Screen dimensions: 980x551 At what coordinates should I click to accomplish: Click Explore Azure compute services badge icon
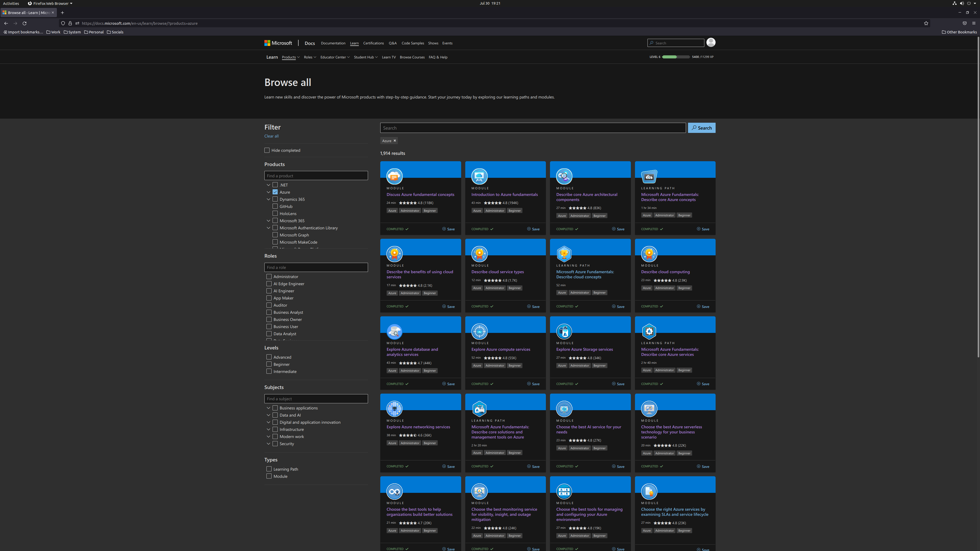click(479, 331)
